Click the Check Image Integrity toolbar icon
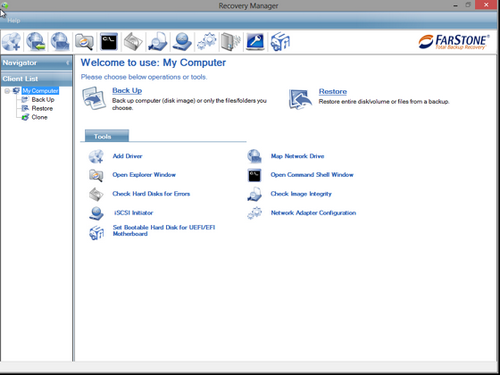500x375 pixels. 158,42
